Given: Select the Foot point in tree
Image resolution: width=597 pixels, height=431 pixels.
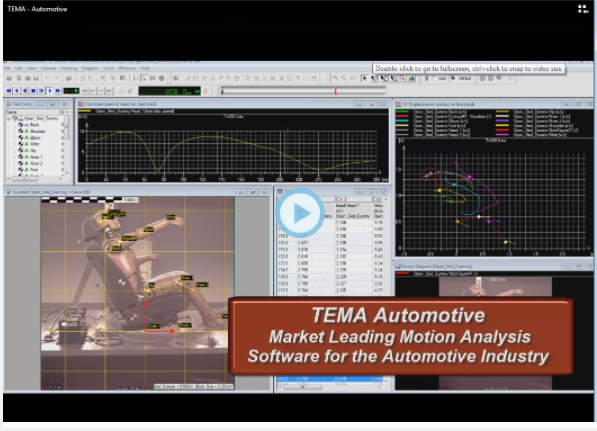Looking at the screenshot, I should tap(34, 169).
